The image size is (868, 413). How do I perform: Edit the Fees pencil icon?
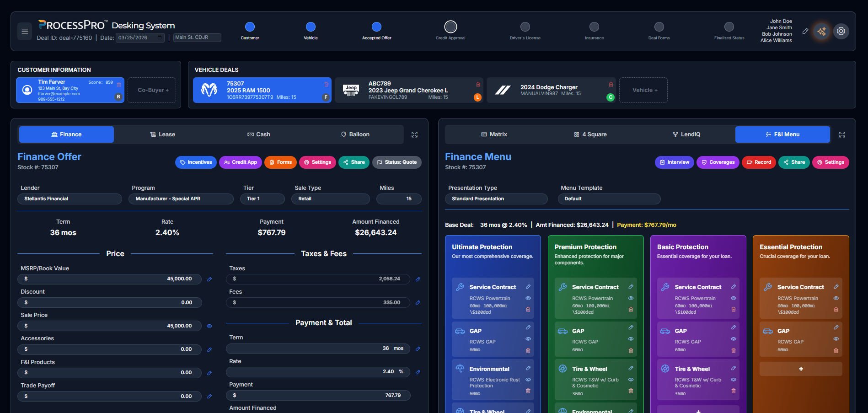[x=418, y=302]
